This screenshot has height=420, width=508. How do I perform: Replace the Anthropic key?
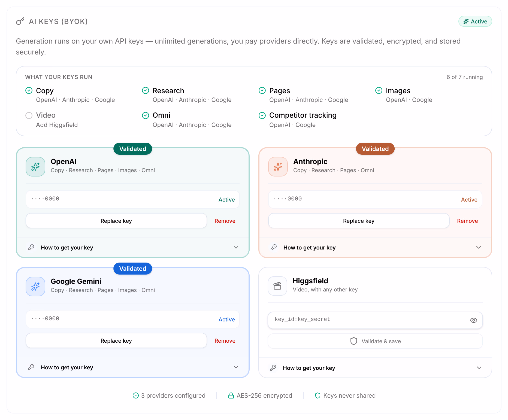click(359, 221)
